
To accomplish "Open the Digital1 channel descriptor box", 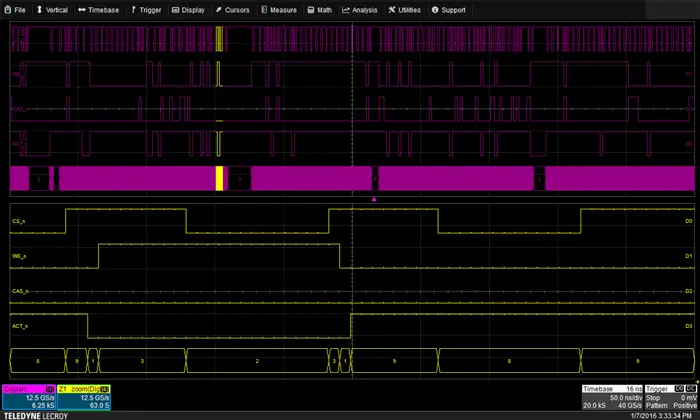I will (x=29, y=396).
